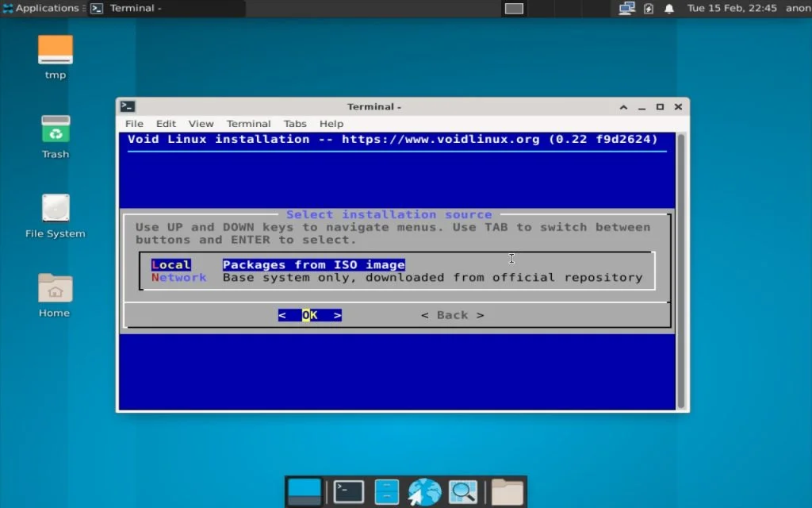
Task: Open the application finder magnifier in dock
Action: tap(463, 491)
